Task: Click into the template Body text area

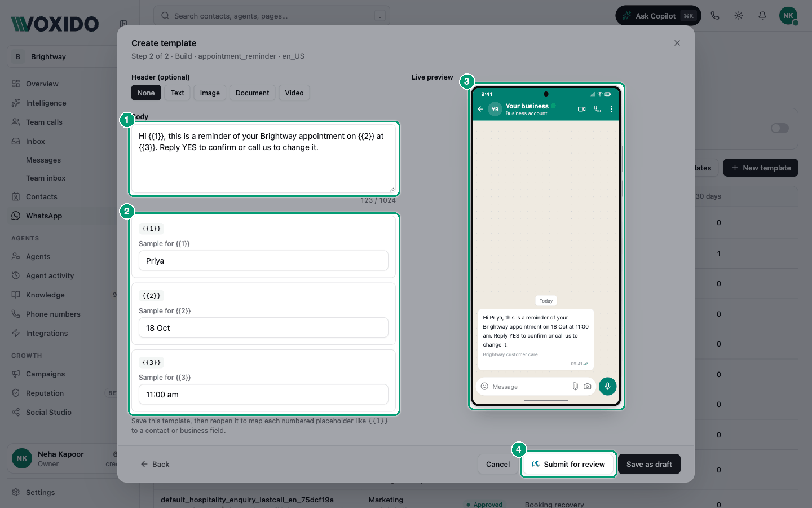Action: (264, 159)
